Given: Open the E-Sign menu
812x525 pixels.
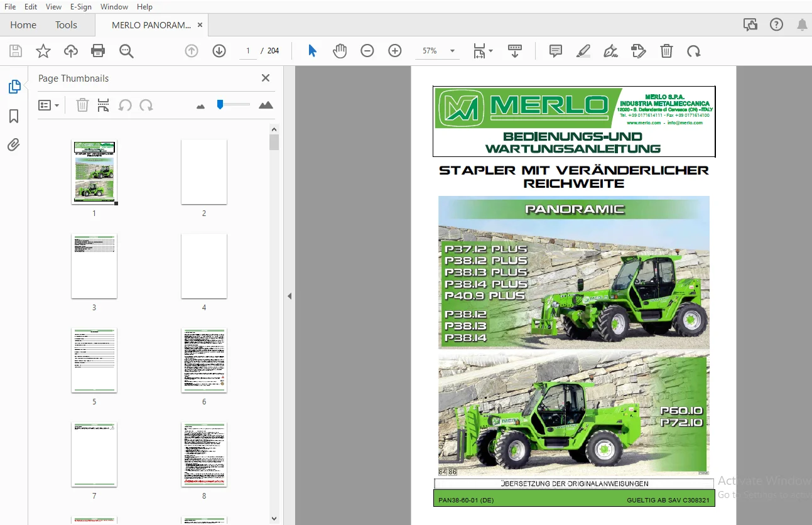Looking at the screenshot, I should click(80, 7).
